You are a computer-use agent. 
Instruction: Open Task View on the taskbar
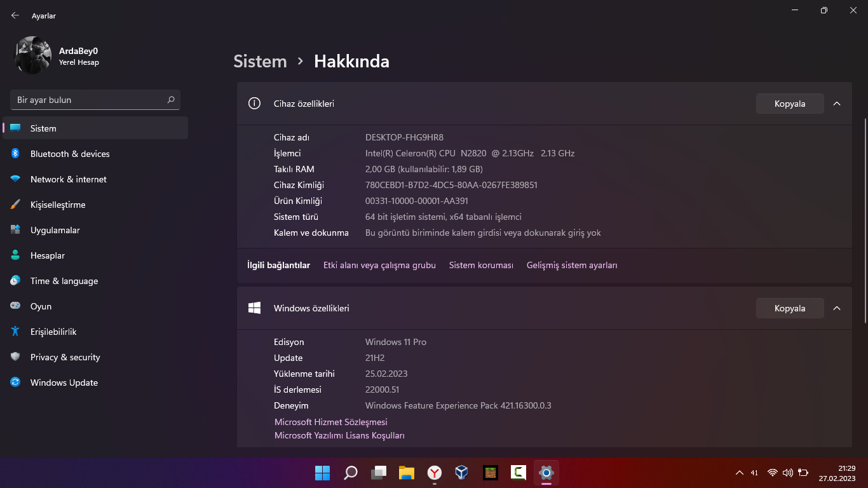pyautogui.click(x=379, y=473)
